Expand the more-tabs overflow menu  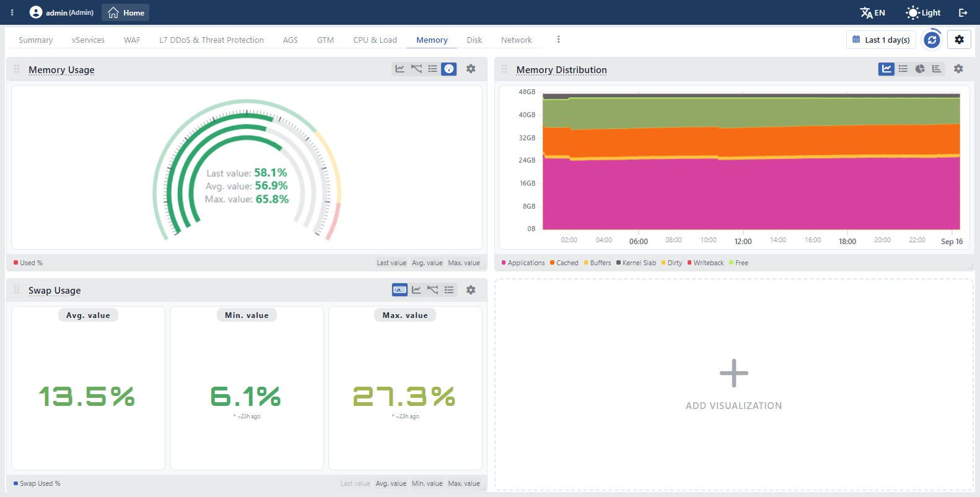(558, 40)
